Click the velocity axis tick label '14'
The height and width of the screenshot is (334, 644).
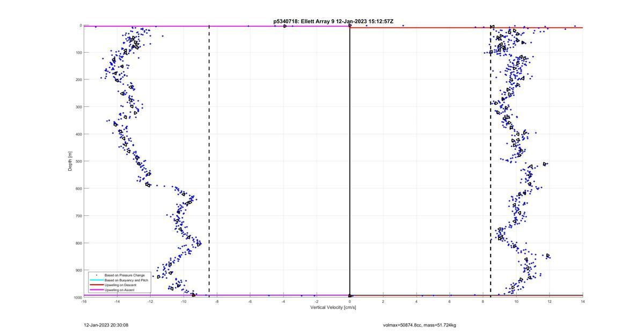tap(583, 302)
